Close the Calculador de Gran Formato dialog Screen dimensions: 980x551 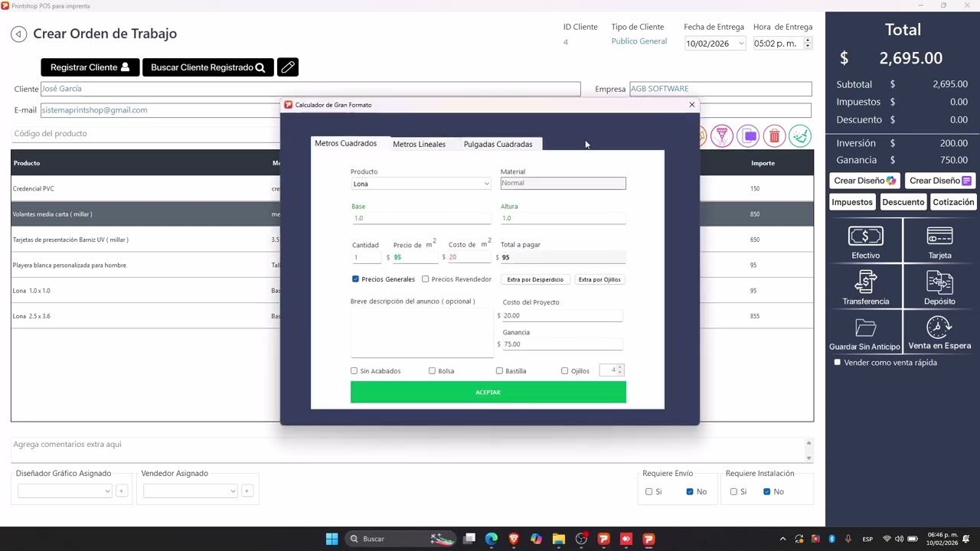pyautogui.click(x=692, y=105)
